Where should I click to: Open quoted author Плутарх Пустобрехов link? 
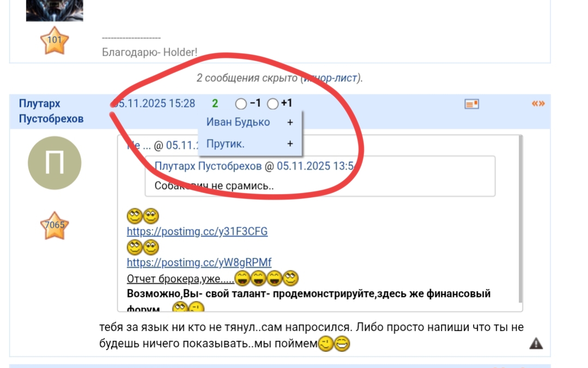point(208,166)
